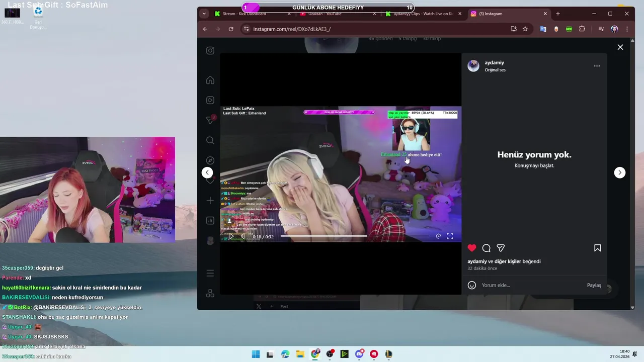The width and height of the screenshot is (644, 362).
Task: Open Reels from Instagram sidebar
Action: coord(210,100)
